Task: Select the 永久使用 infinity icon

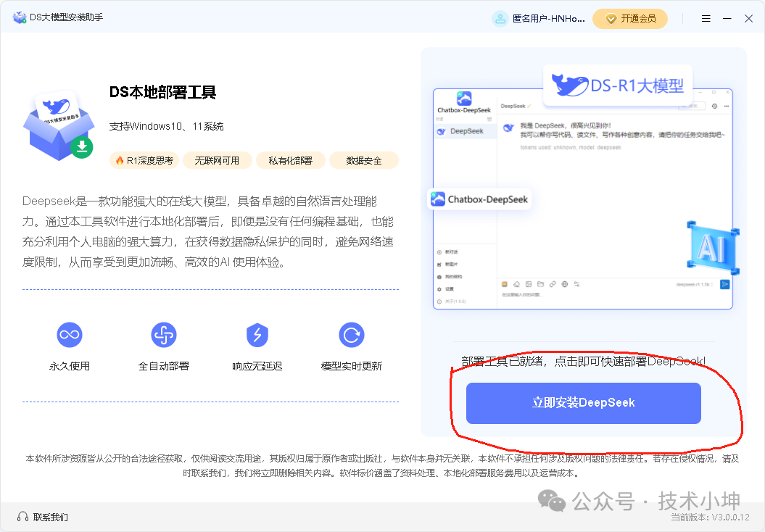Action: (x=69, y=334)
